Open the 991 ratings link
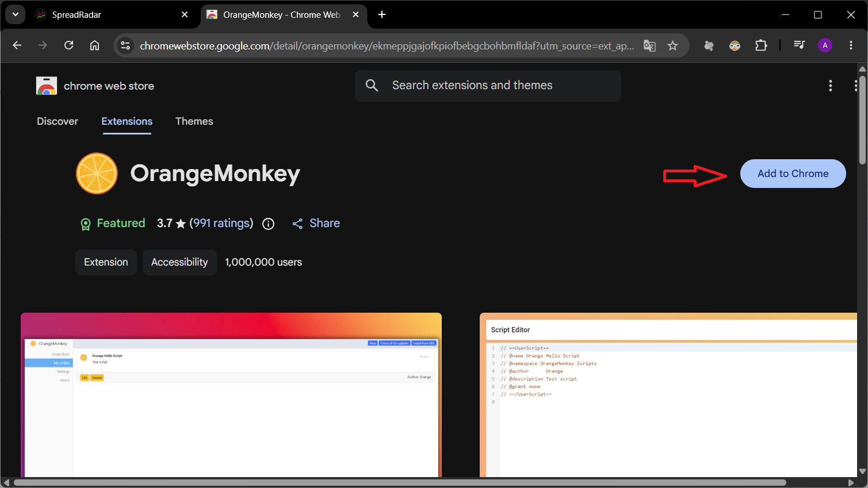The height and width of the screenshot is (488, 868). click(221, 223)
